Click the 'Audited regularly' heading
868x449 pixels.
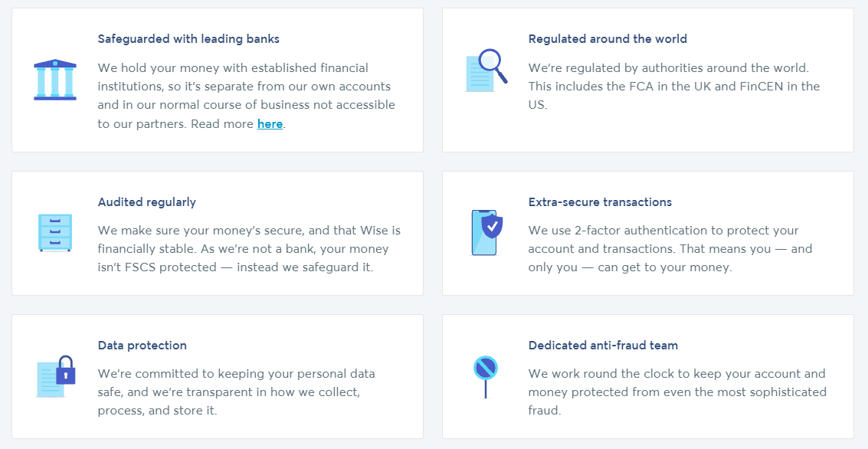[x=146, y=202]
